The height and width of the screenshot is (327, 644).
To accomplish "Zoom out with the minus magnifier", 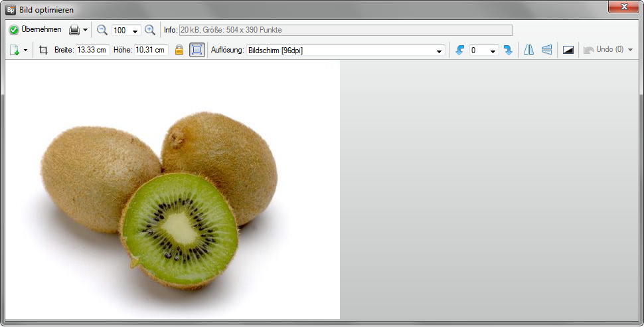I will coord(102,30).
